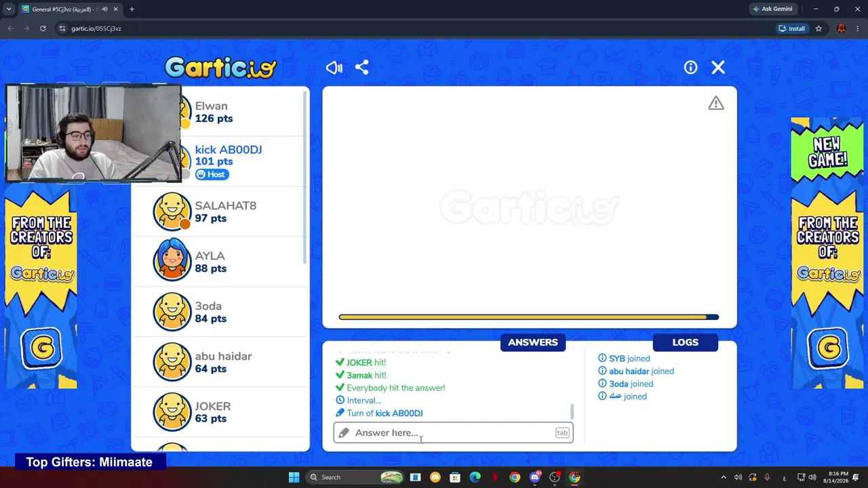Screen dimensions: 868x488
Task: Mute game sound with the speaker icon
Action: pos(334,68)
